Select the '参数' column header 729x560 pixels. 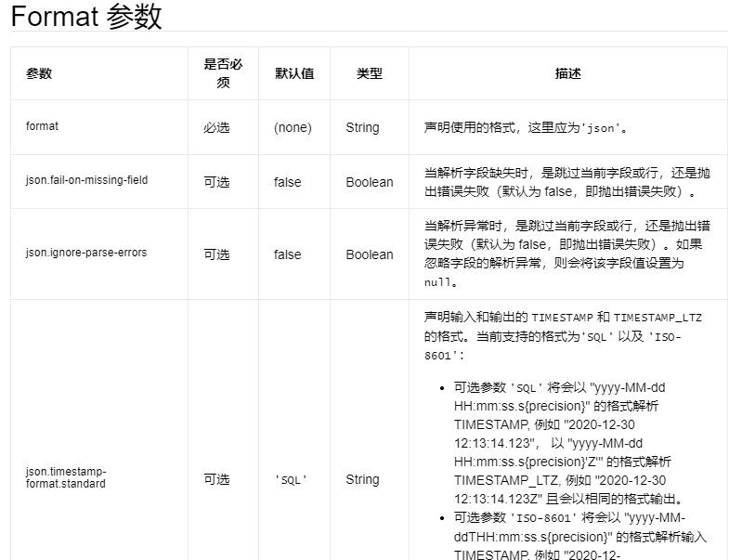[39, 73]
